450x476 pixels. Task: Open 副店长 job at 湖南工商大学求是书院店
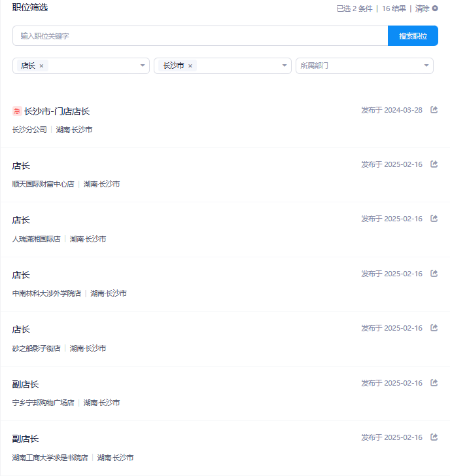[26, 439]
